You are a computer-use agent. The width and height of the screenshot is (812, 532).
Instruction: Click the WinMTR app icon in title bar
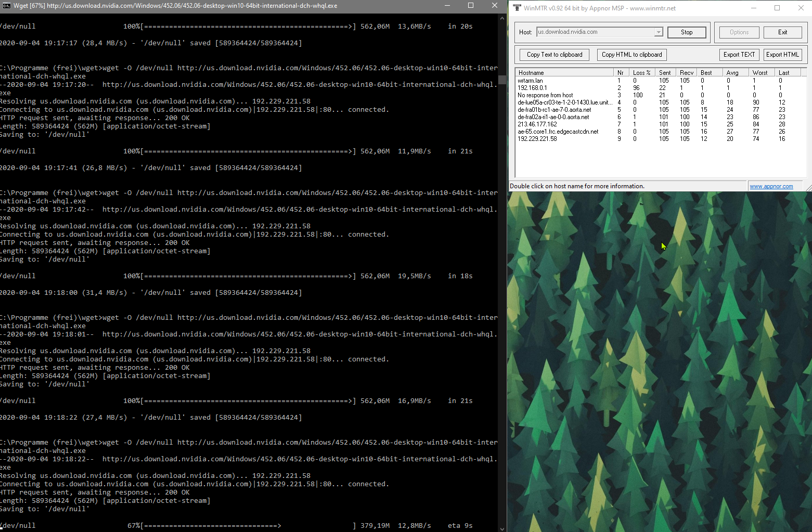click(x=517, y=8)
